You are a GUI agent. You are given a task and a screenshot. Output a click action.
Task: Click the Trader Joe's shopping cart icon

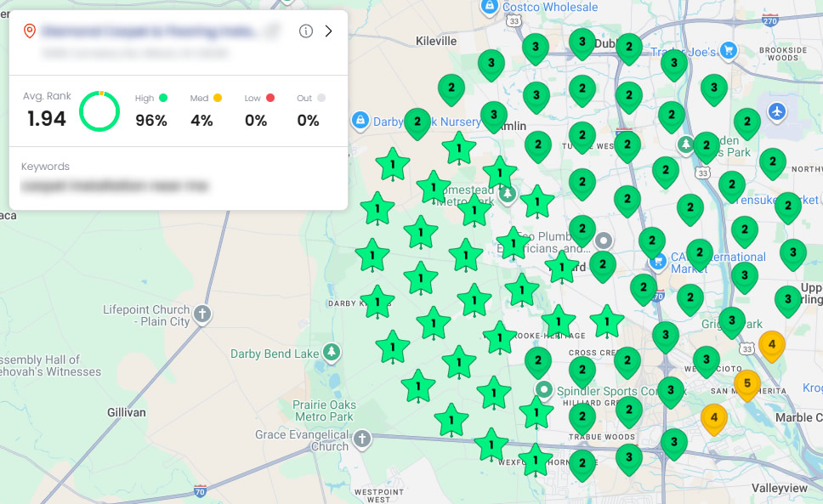coord(728,52)
